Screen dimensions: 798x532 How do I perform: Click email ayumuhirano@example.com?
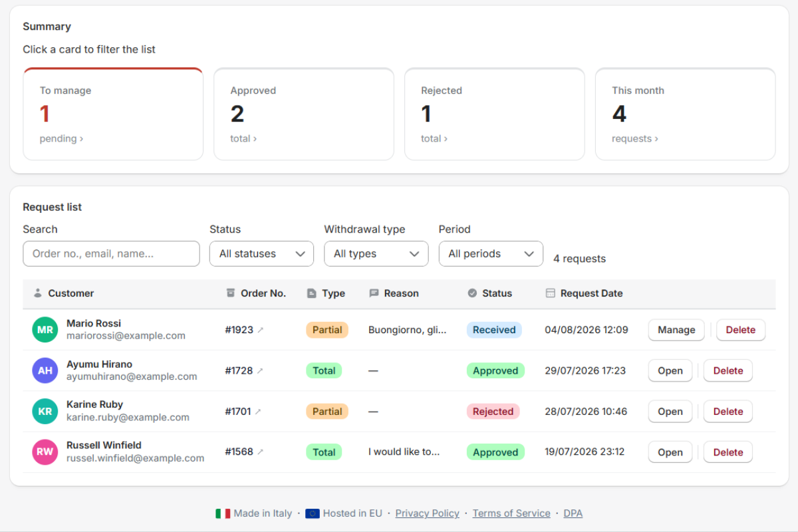[x=132, y=377]
